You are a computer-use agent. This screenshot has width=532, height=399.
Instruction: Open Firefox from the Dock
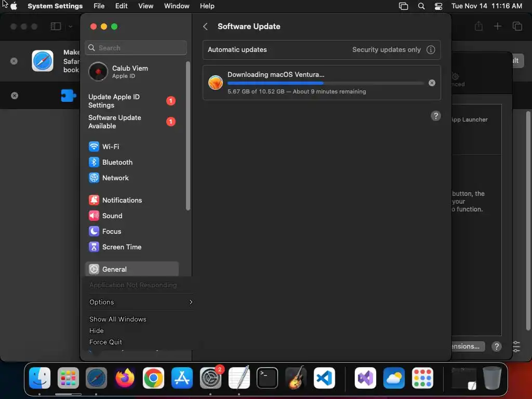(x=125, y=378)
